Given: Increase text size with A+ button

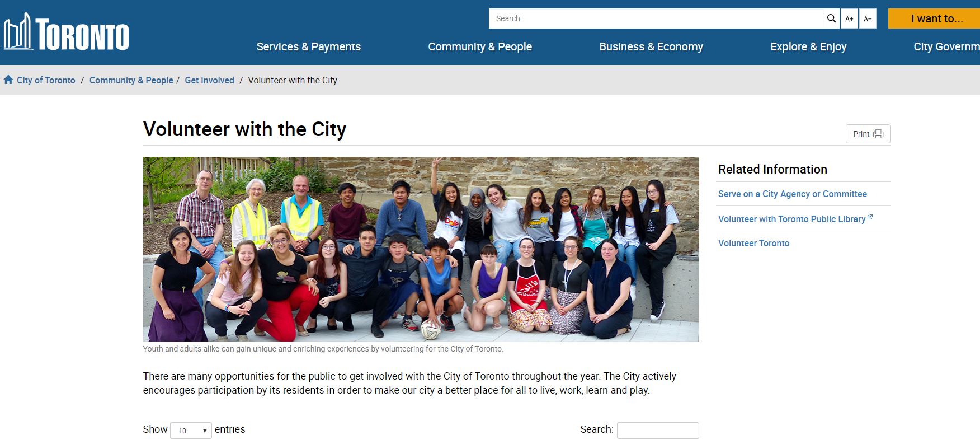Looking at the screenshot, I should click(849, 18).
